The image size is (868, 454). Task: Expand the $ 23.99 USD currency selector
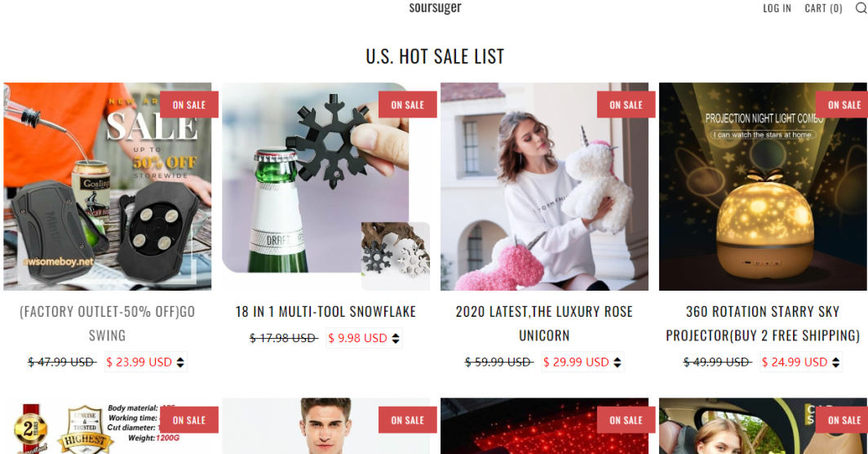point(146,362)
